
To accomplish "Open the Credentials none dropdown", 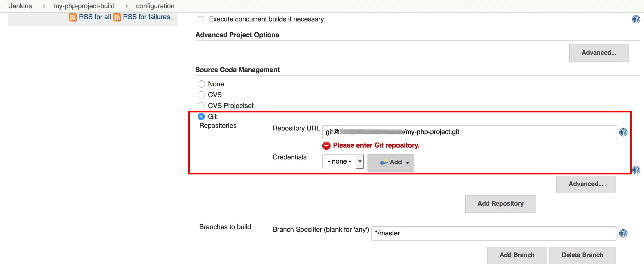I will pos(343,162).
